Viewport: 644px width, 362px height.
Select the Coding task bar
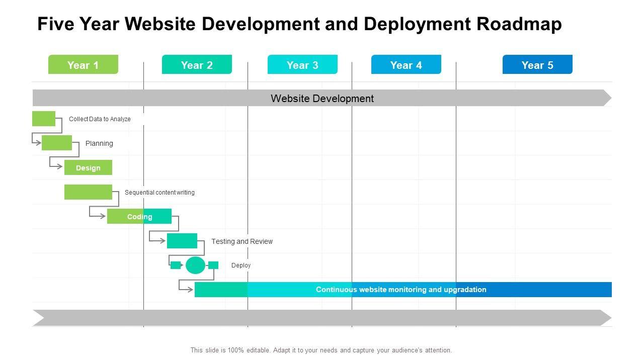point(139,216)
